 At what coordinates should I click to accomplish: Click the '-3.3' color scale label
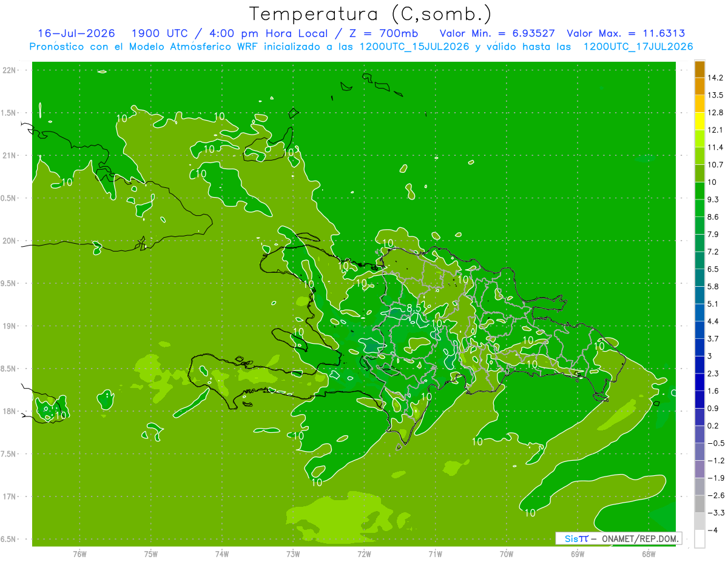(x=715, y=513)
